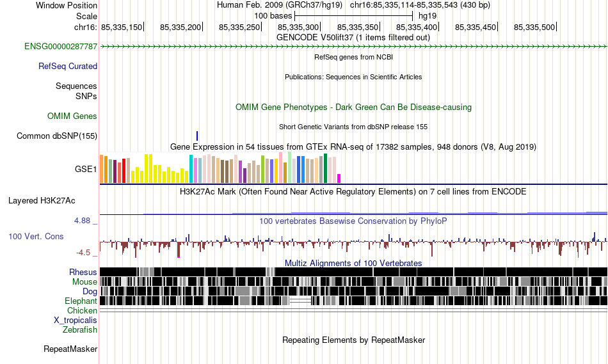Click the maroon GTEx expression bar
The width and height of the screenshot is (608, 364).
coord(115,171)
